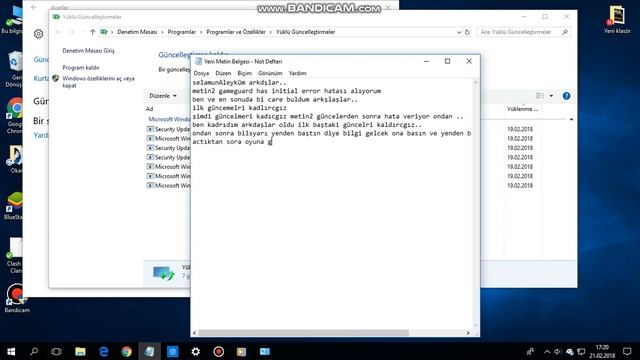Switch to Notepad taskbar button
Viewport: 640px width, 360px height.
(x=149, y=351)
